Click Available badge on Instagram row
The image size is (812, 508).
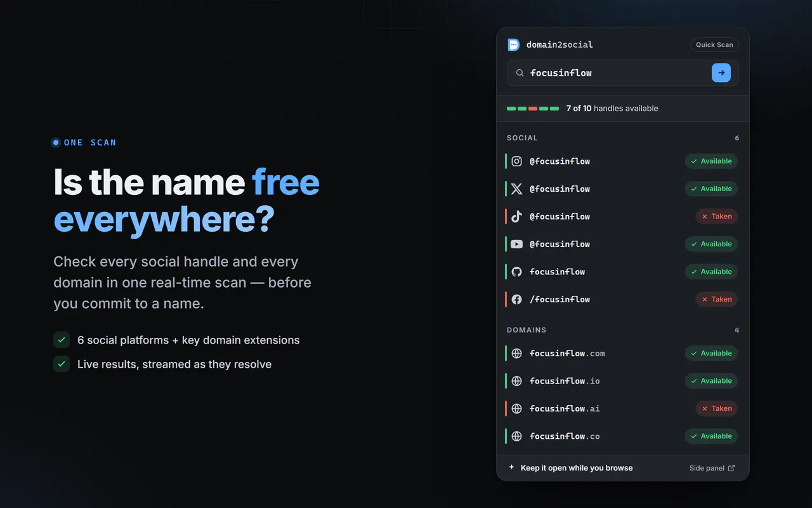(711, 161)
